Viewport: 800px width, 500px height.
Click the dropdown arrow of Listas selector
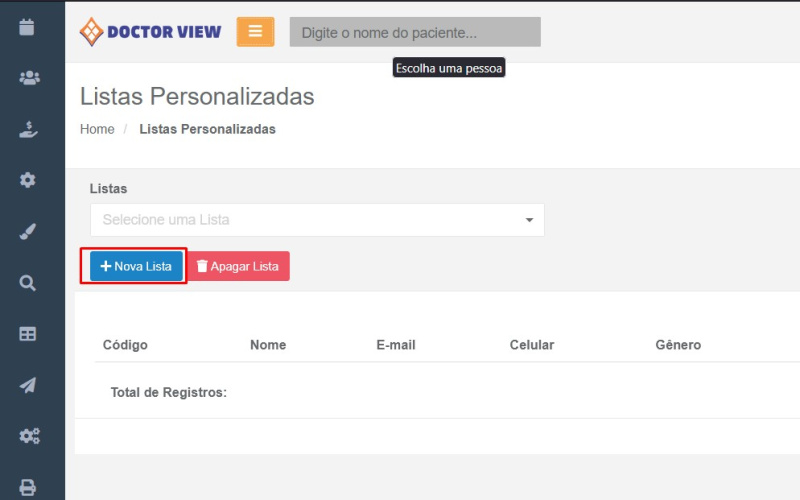pyautogui.click(x=529, y=220)
